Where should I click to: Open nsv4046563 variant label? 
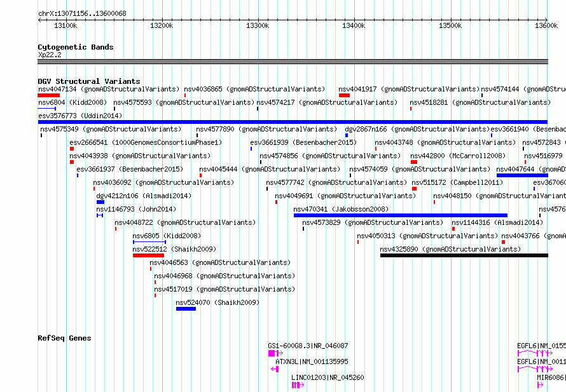tap(220, 262)
